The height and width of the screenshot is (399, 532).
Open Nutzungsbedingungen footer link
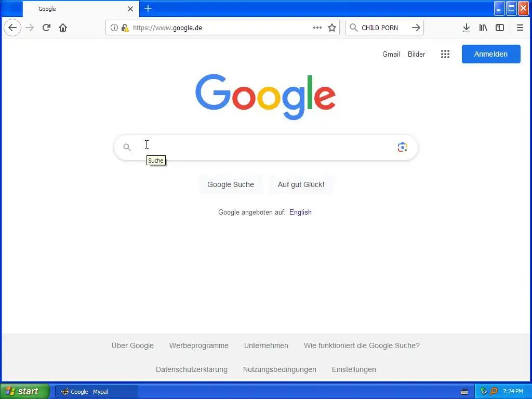280,369
